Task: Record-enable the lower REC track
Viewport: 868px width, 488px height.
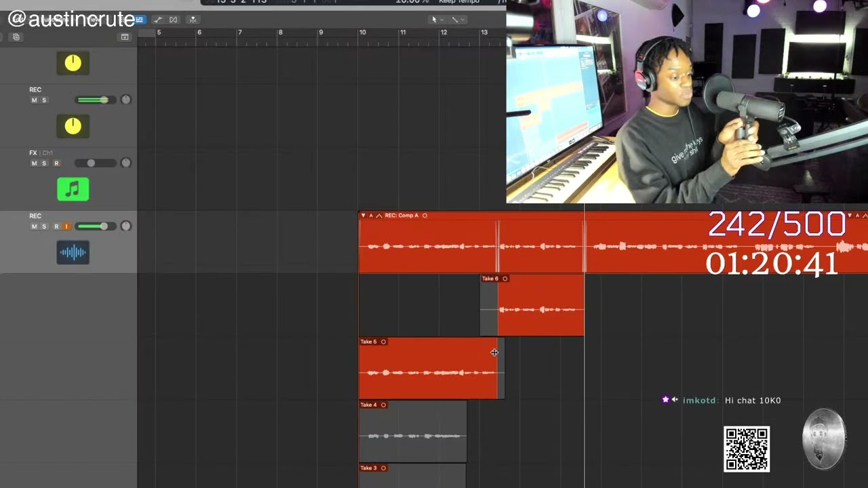Action: click(x=56, y=226)
